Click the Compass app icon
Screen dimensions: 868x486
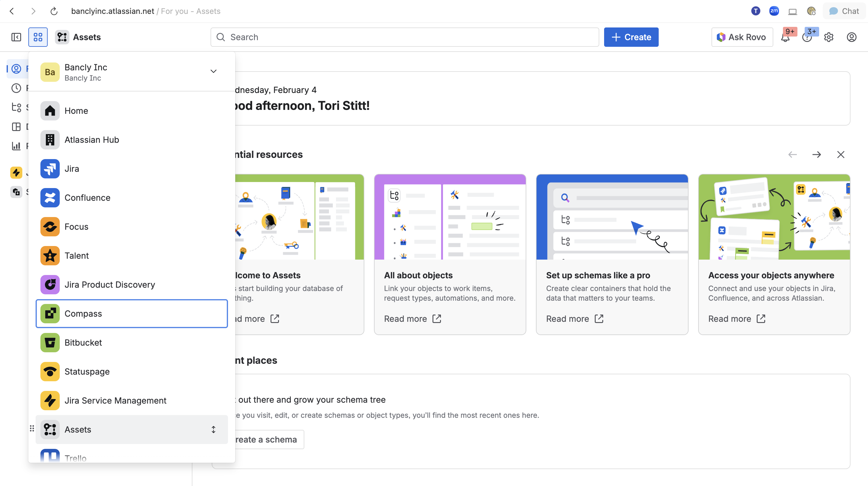(50, 314)
